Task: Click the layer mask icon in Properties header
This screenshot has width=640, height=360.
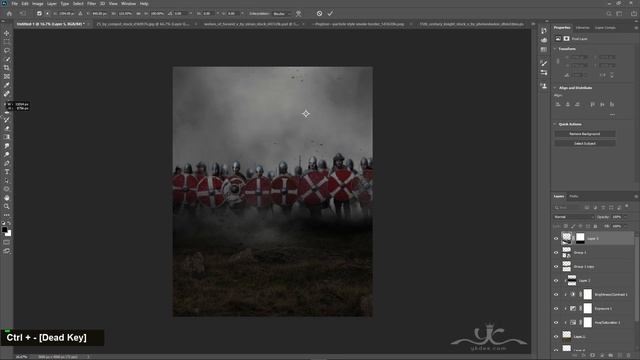Action: (567, 39)
